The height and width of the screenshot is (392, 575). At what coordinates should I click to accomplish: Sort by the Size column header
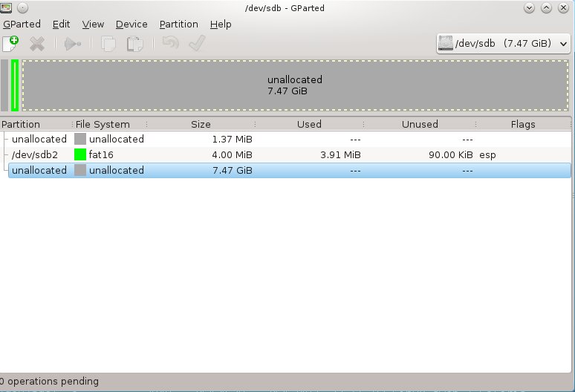tap(201, 124)
